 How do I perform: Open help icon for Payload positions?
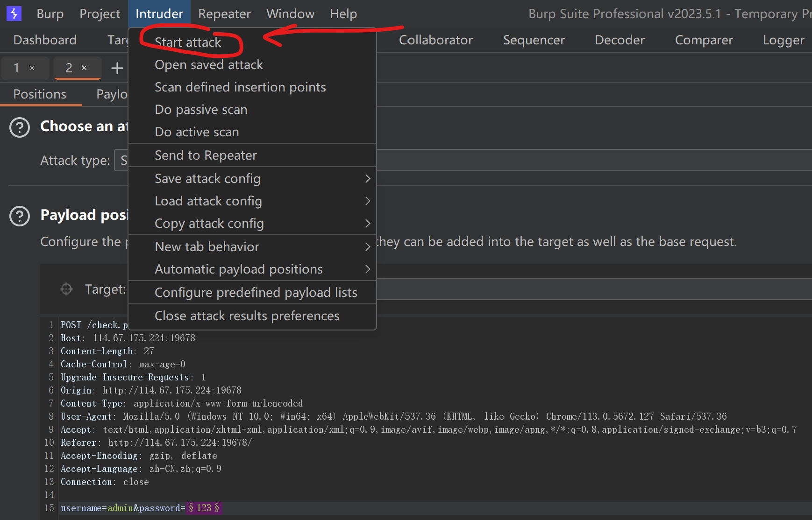[20, 216]
